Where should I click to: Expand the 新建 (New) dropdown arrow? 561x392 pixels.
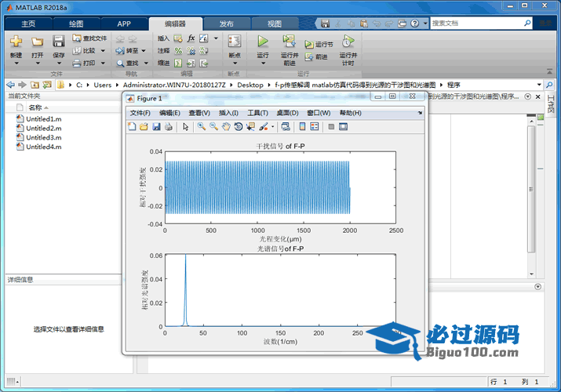point(16,64)
